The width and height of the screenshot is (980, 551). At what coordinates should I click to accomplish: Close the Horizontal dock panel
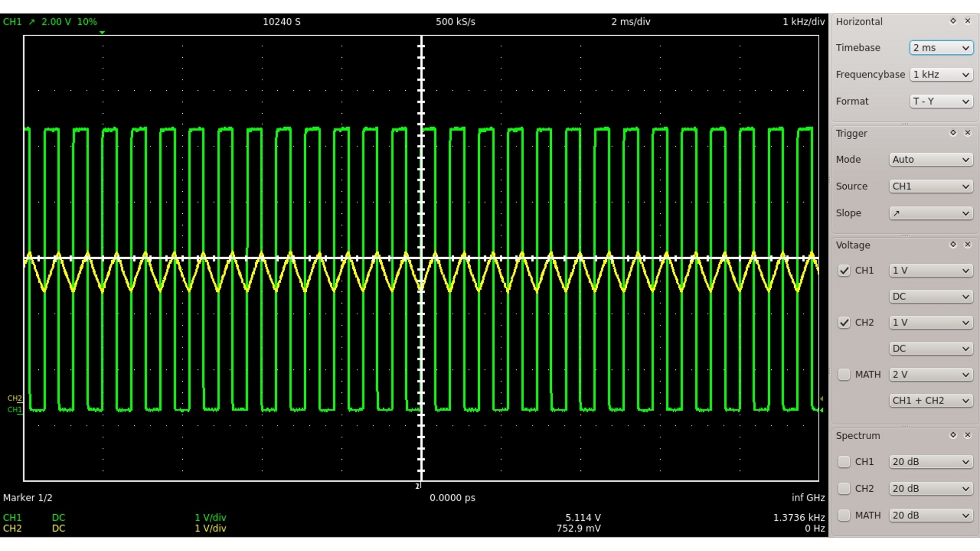click(x=967, y=21)
